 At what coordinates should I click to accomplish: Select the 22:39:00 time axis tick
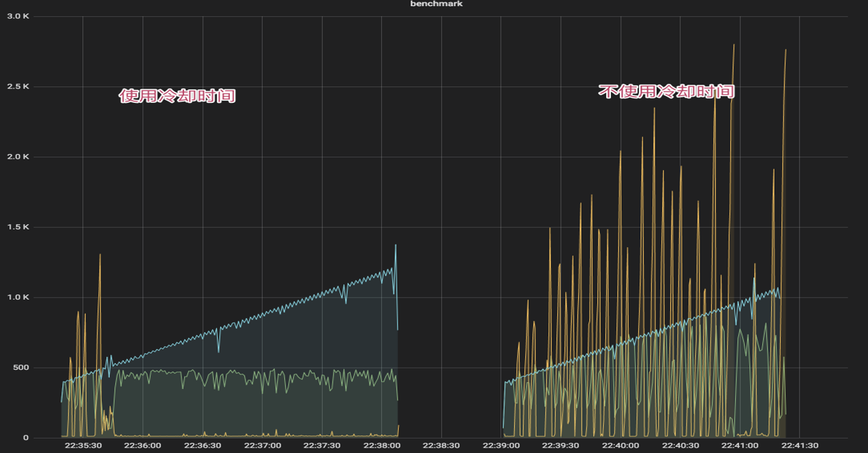[501, 446]
